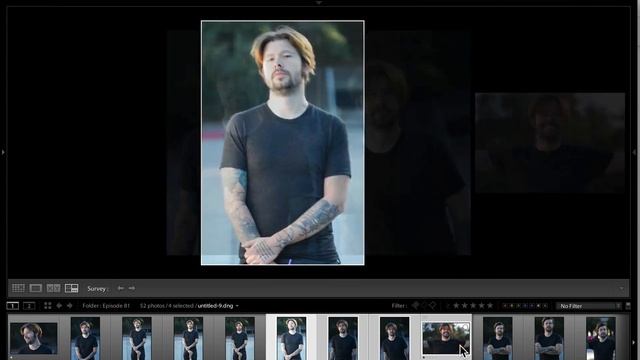Show the top module picker panel
This screenshot has width=640, height=360.
click(x=319, y=2)
